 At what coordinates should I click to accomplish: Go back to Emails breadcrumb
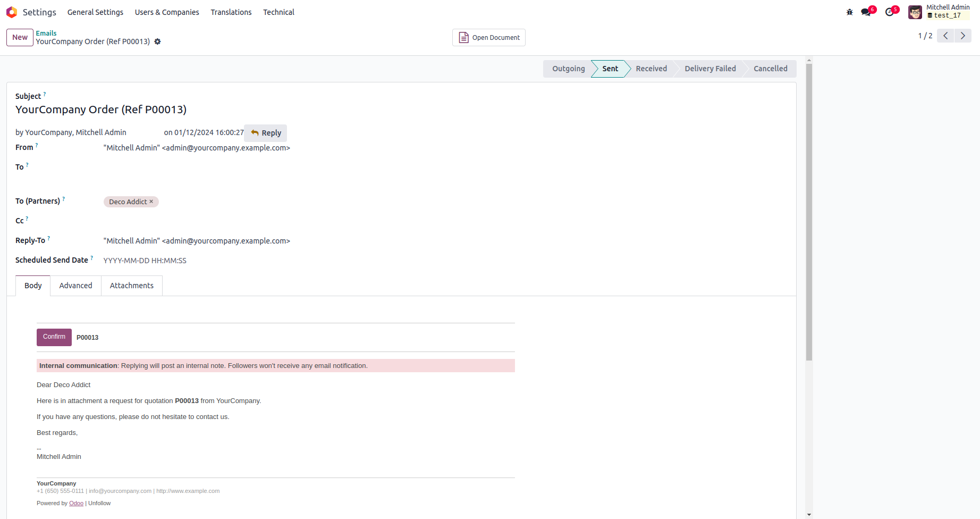(46, 33)
